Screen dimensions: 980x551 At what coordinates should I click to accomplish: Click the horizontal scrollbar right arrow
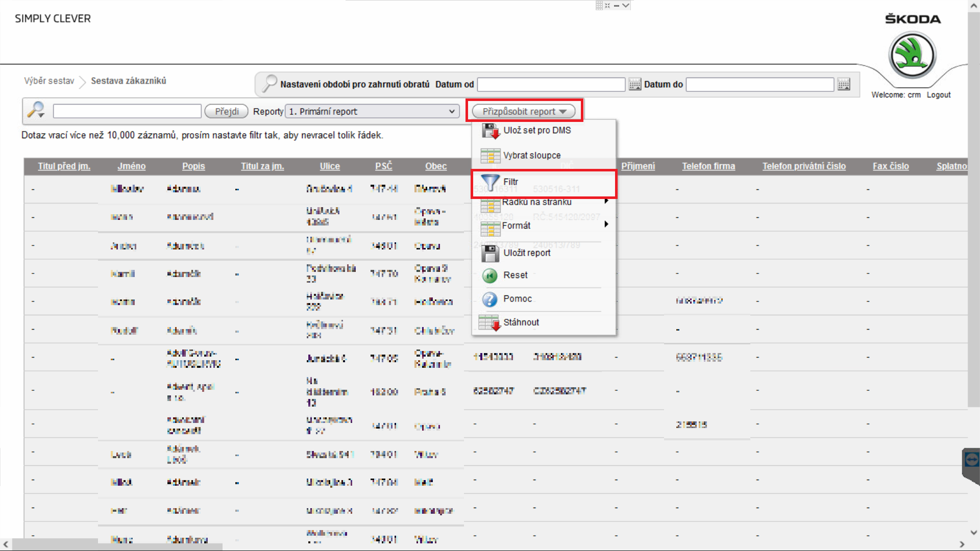coord(962,544)
